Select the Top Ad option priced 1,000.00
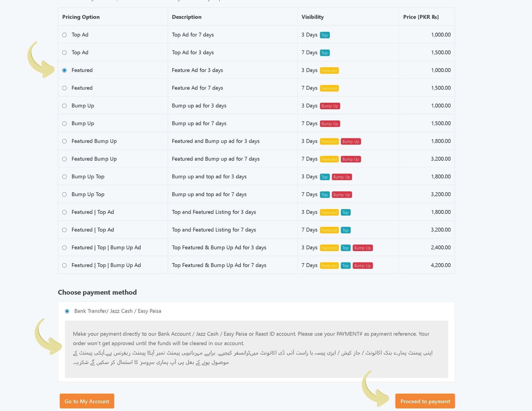 coord(65,35)
